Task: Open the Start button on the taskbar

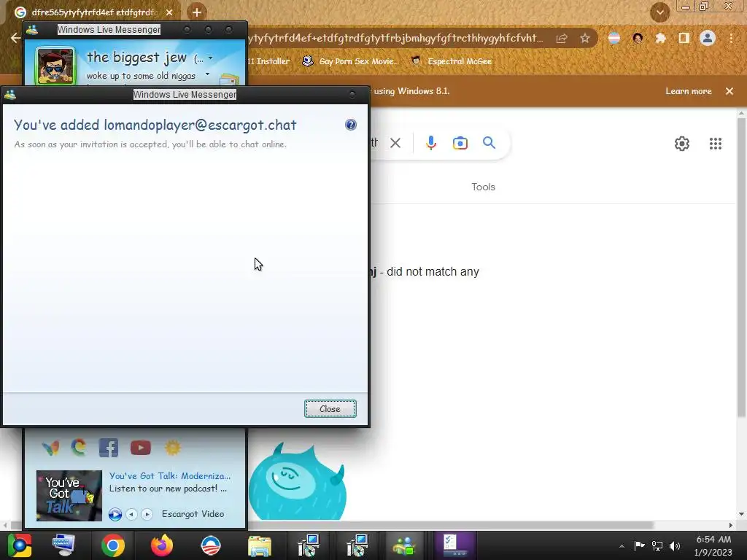Action: 19,545
